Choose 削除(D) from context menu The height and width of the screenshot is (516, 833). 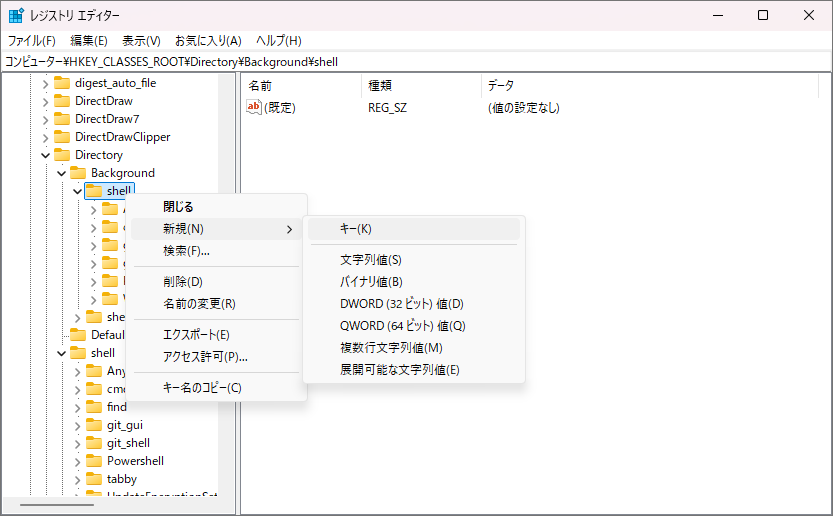click(x=217, y=282)
